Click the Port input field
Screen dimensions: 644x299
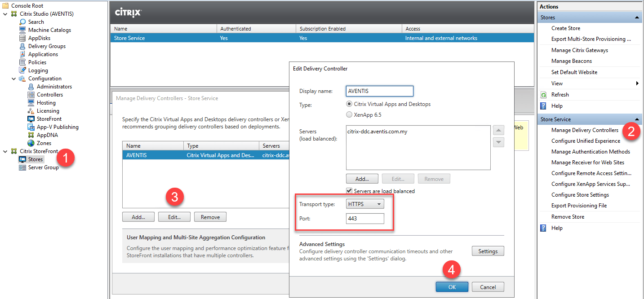click(x=365, y=219)
